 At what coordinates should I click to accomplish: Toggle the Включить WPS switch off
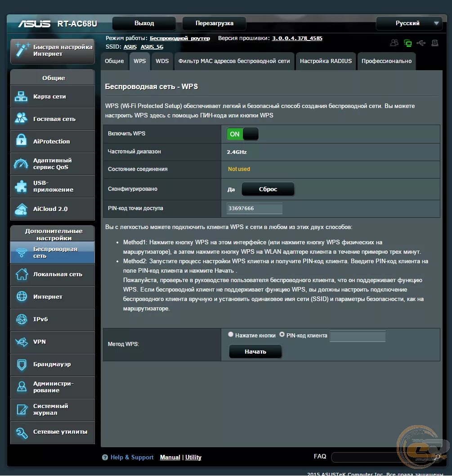(x=242, y=134)
